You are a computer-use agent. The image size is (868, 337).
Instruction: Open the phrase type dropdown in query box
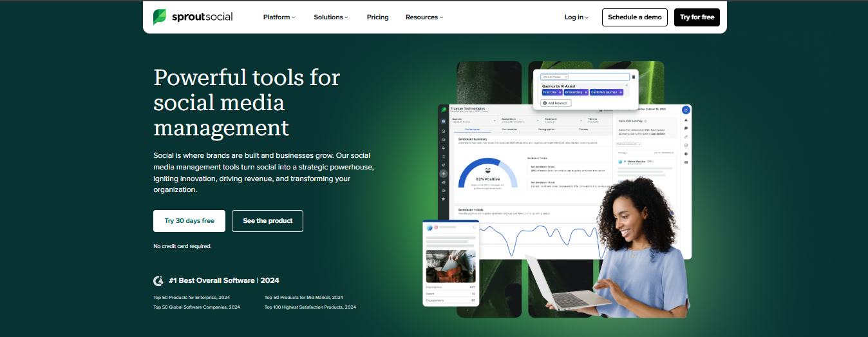555,77
